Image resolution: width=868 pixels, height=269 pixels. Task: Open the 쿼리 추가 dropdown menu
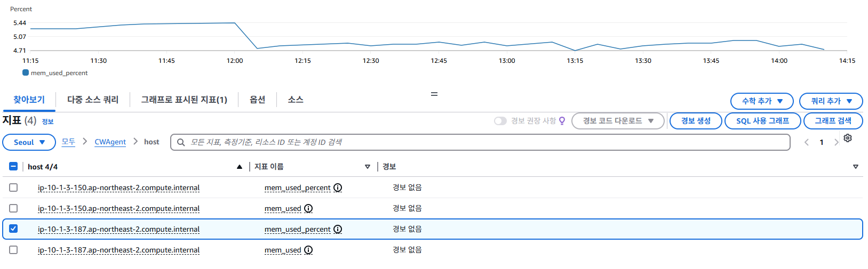pyautogui.click(x=831, y=101)
